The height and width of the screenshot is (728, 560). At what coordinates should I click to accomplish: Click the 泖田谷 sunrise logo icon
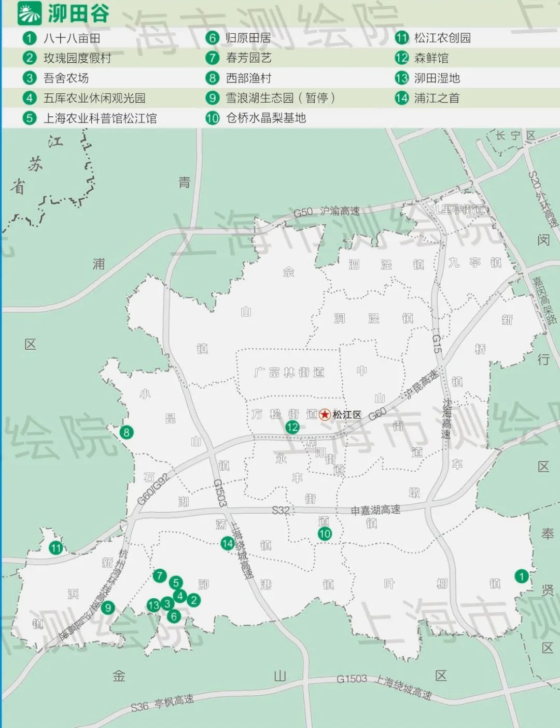click(30, 13)
